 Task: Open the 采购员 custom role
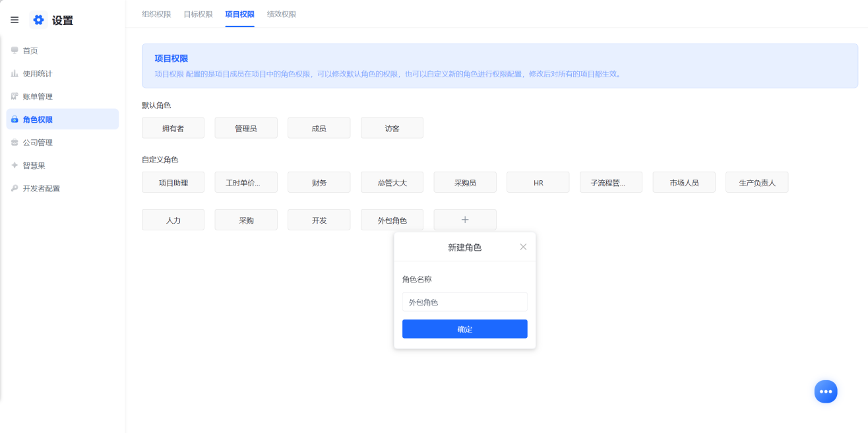pyautogui.click(x=465, y=182)
